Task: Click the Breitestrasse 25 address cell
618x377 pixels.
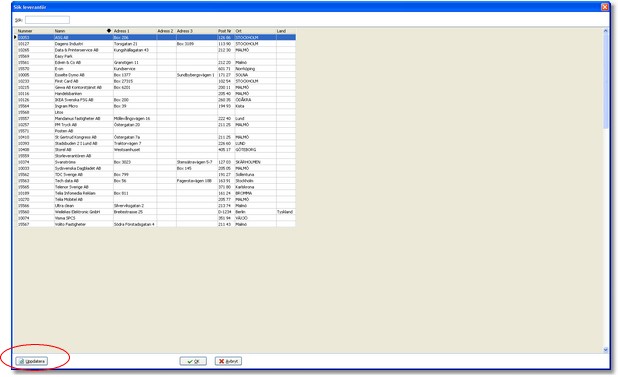Action: click(134, 212)
